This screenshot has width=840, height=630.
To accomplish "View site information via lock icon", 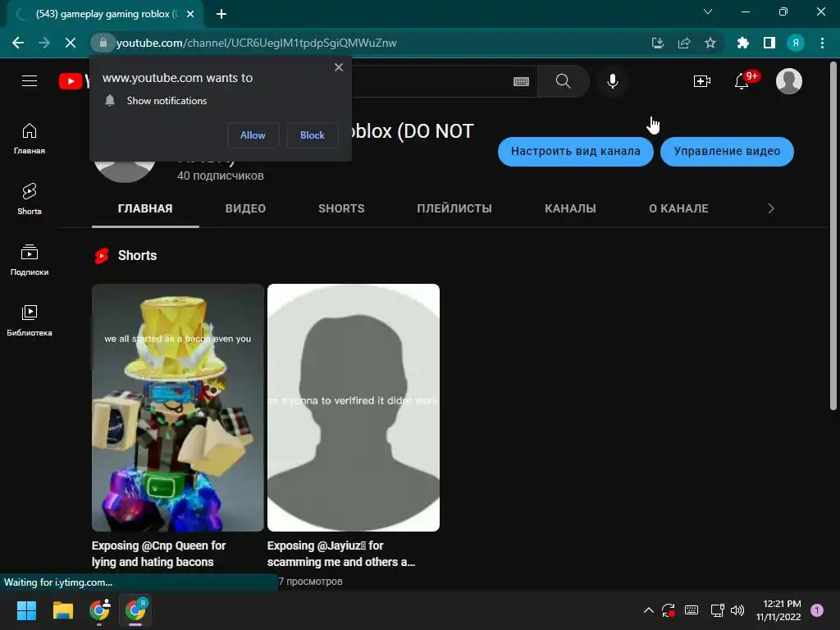I will point(103,43).
